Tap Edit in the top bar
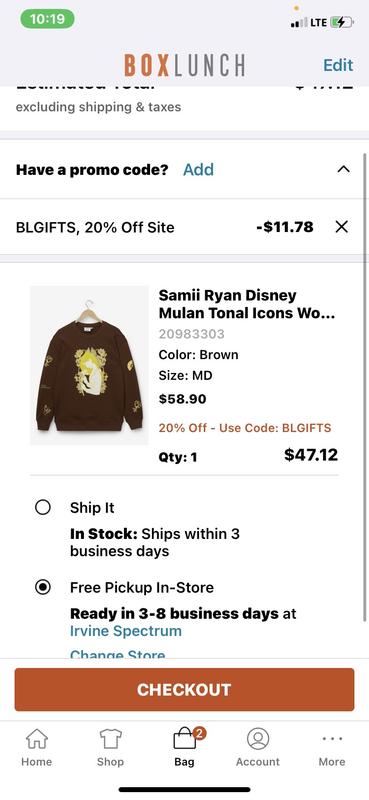Viewport: 369px width, 800px height. point(338,65)
